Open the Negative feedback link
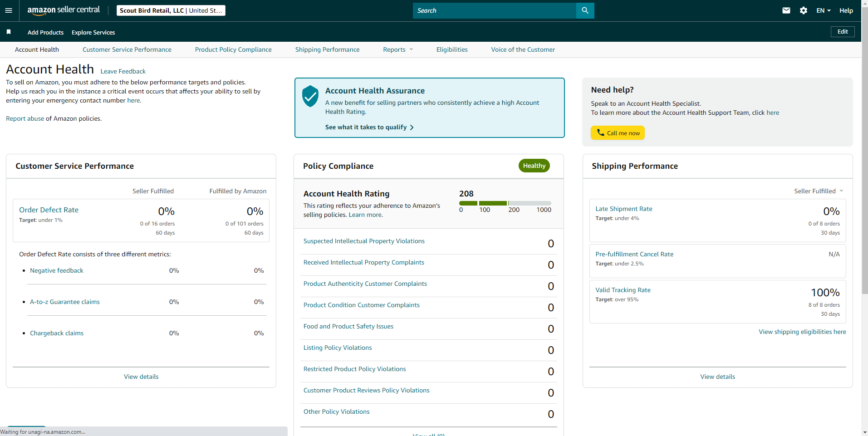868x436 pixels. click(57, 270)
